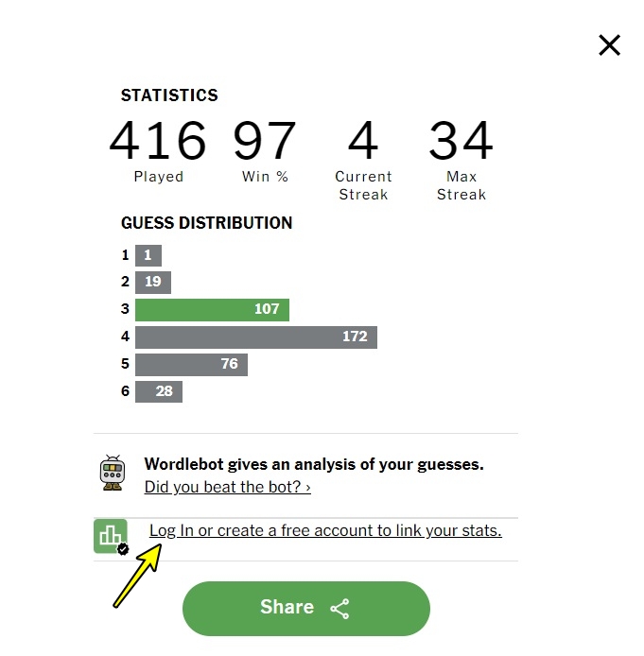This screenshot has height=656, width=644.
Task: Click the "Wordlebot gives an analysis" text
Action: (313, 464)
